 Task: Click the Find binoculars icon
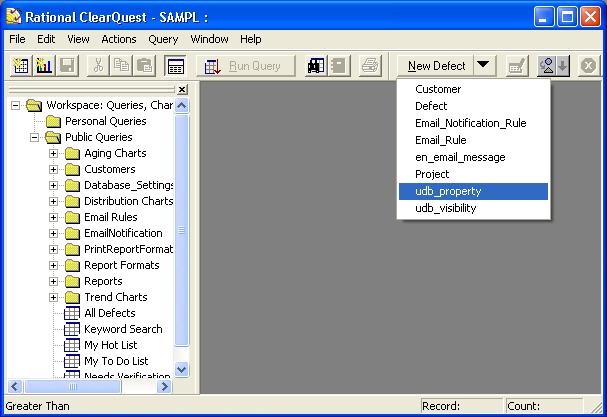(x=316, y=66)
